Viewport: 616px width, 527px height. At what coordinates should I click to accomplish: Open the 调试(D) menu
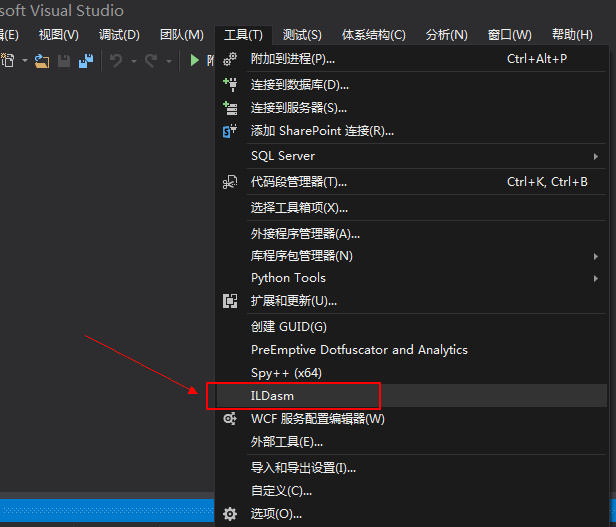click(x=119, y=35)
